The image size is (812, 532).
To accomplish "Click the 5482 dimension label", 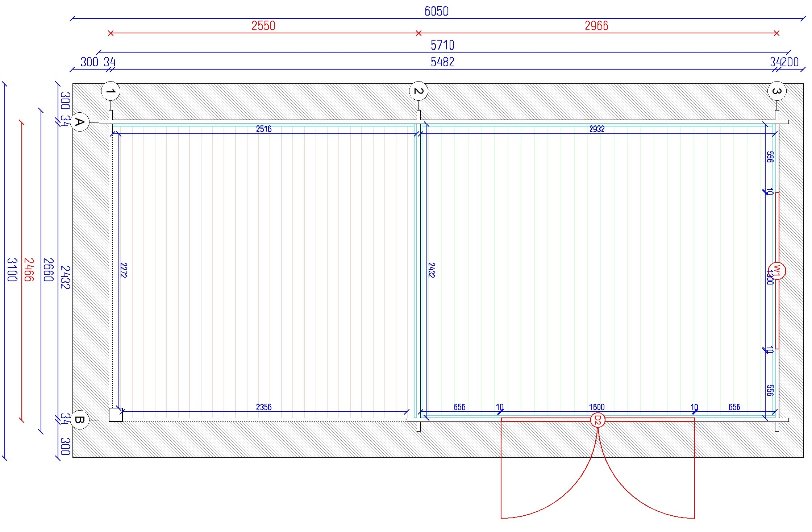I will [x=442, y=62].
